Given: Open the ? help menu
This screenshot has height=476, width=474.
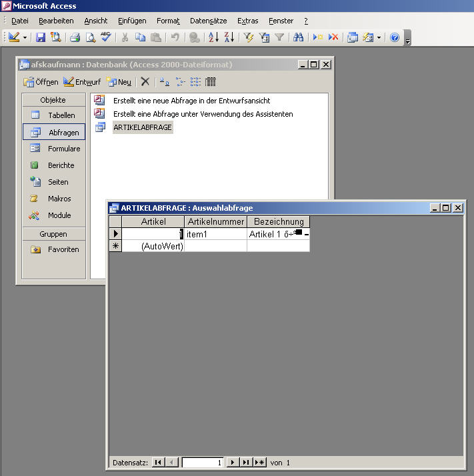Looking at the screenshot, I should (306, 21).
